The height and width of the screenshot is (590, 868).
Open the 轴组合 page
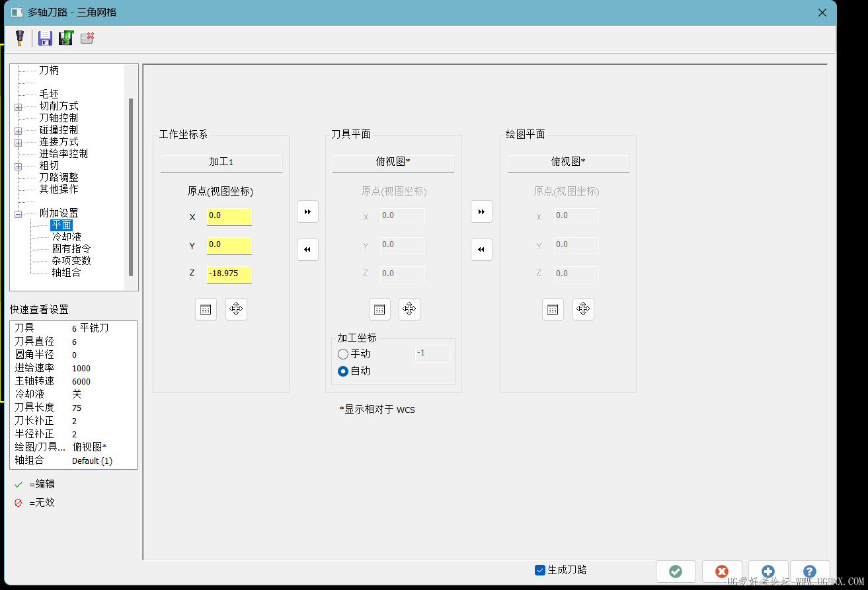click(x=66, y=272)
